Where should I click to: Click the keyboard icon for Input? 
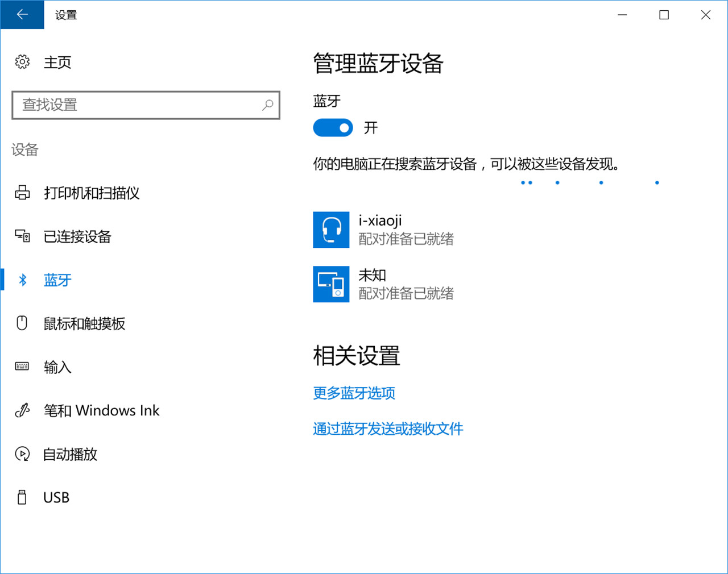pos(22,367)
